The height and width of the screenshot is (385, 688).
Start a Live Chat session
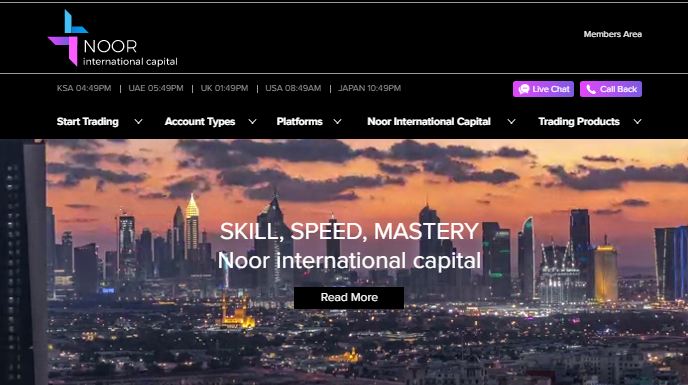pos(543,89)
